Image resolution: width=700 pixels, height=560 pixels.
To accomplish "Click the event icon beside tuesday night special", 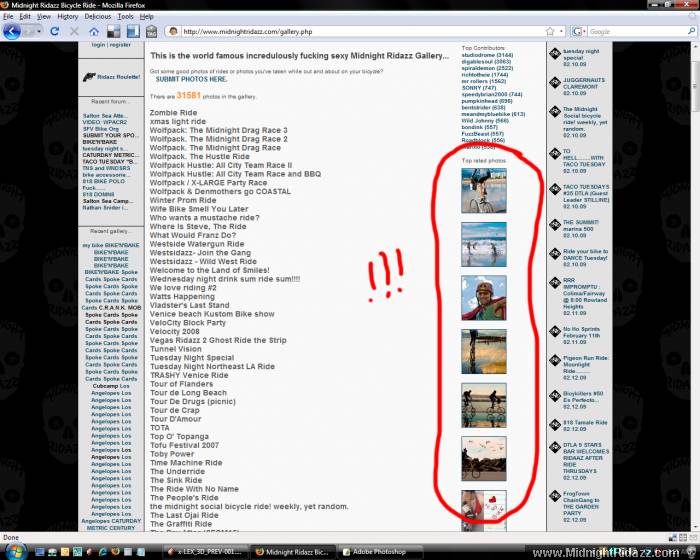I will click(x=555, y=54).
